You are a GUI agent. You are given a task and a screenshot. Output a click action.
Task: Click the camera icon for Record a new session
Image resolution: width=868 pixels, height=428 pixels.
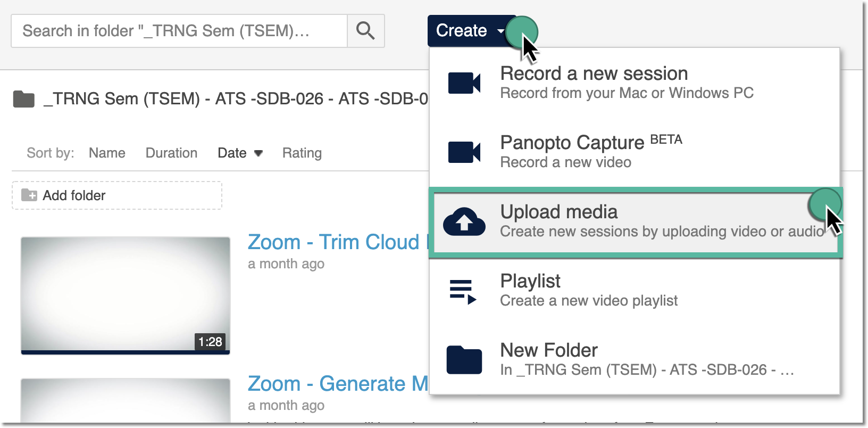click(x=464, y=83)
